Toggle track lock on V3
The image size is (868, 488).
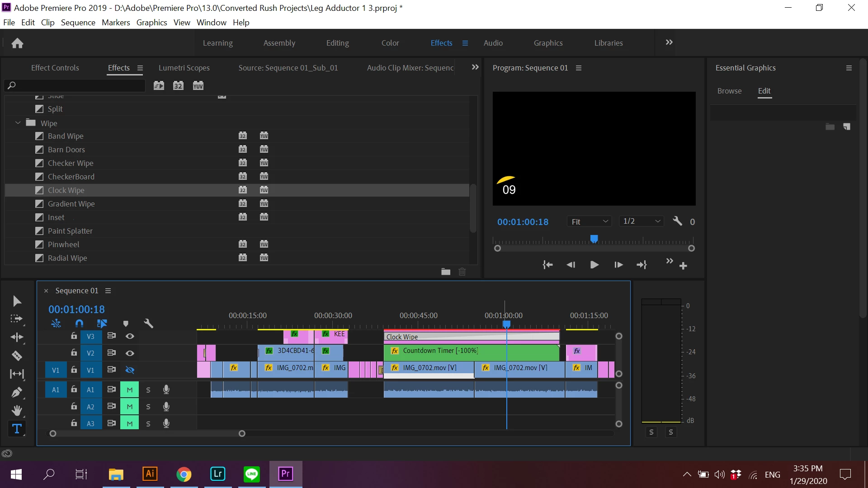pos(74,336)
